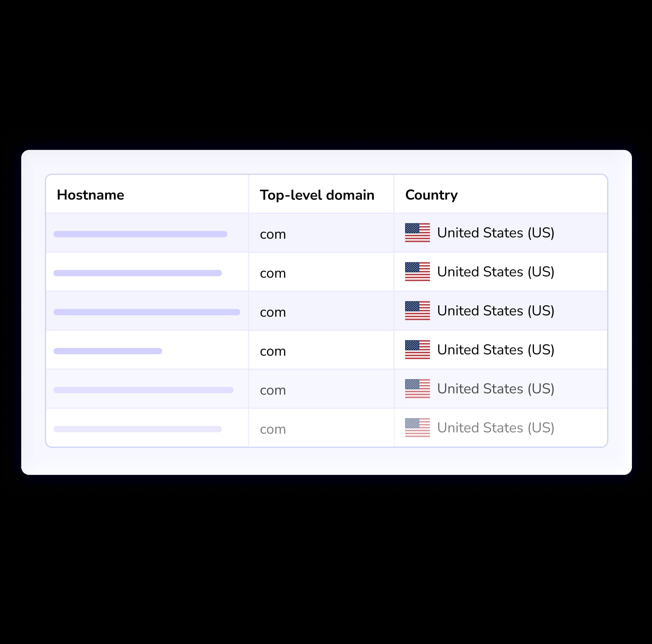Select the flag icon in the second row
The image size is (652, 644).
click(x=417, y=272)
